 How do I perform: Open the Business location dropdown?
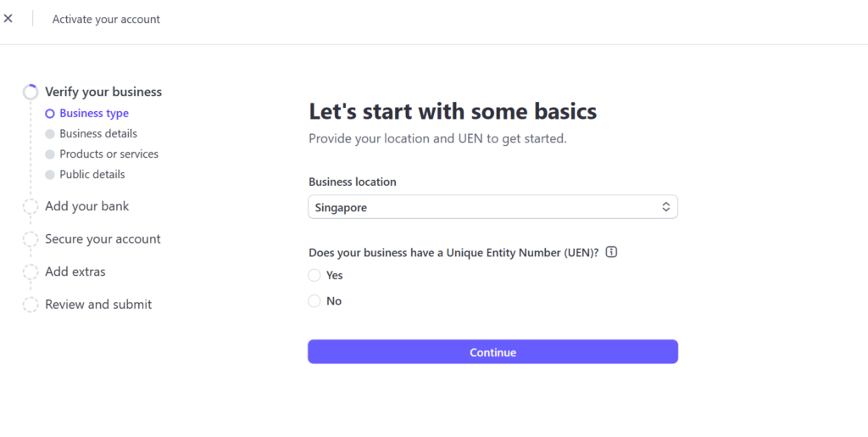(x=492, y=207)
